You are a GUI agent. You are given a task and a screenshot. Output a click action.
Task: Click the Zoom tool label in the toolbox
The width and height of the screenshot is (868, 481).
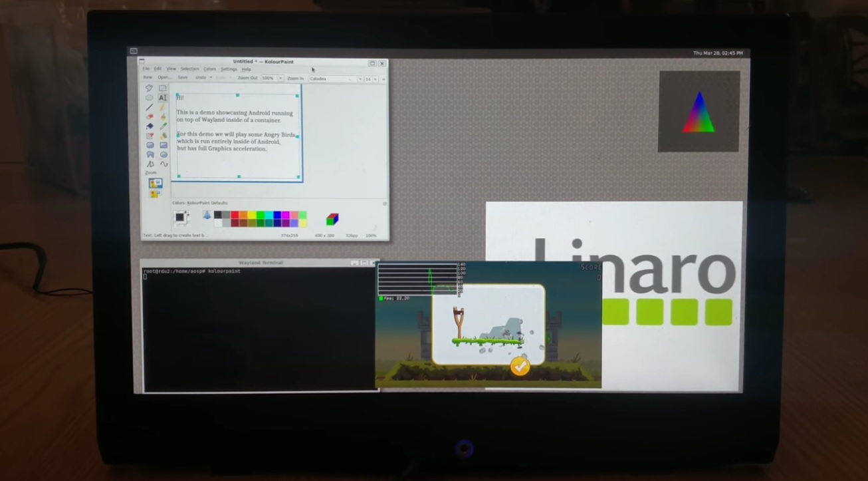tap(151, 173)
